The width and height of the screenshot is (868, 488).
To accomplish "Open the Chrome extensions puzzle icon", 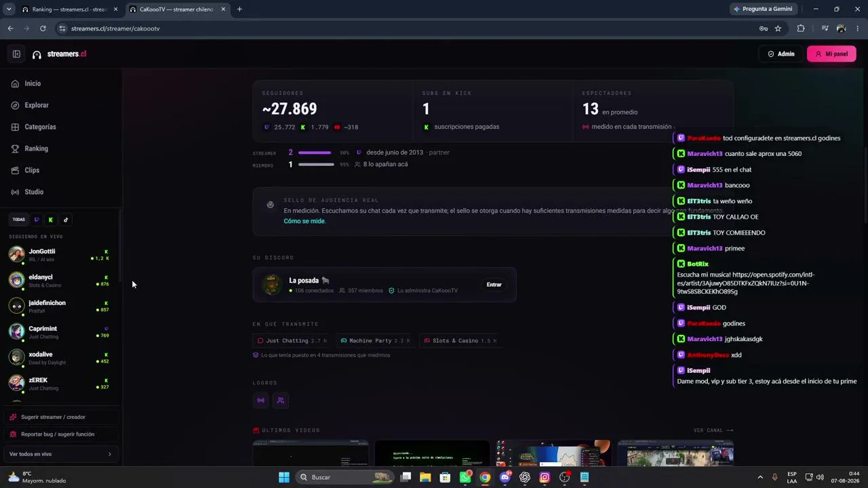I will click(x=801, y=28).
